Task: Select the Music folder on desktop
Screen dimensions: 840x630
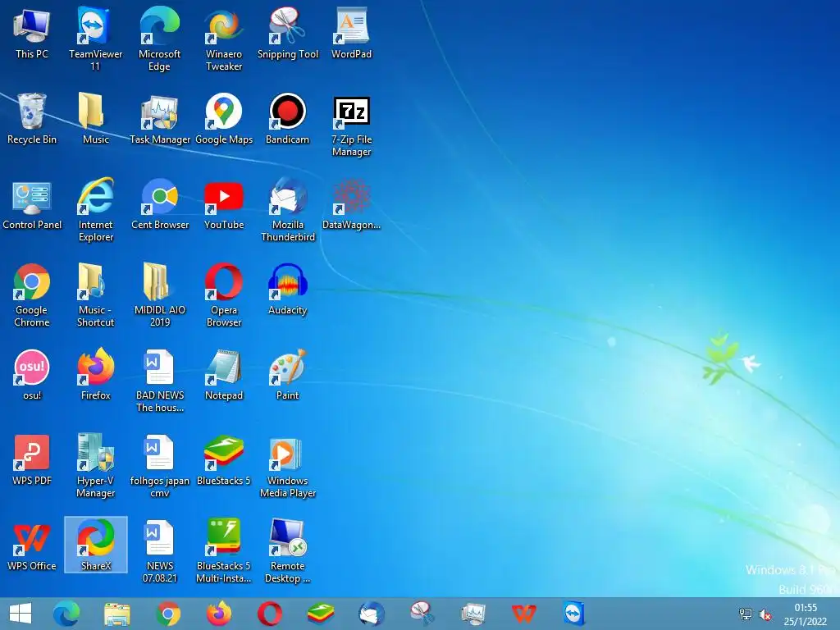Action: [x=95, y=118]
